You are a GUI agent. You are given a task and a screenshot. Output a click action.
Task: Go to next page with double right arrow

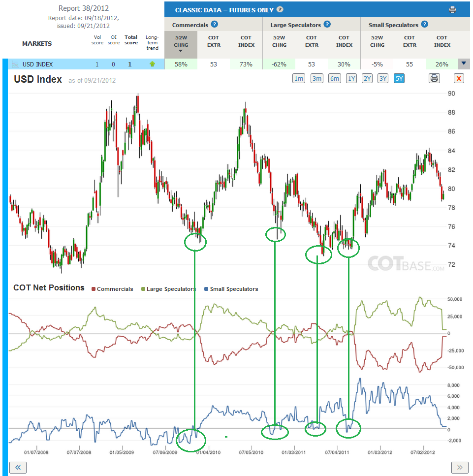pyautogui.click(x=460, y=467)
